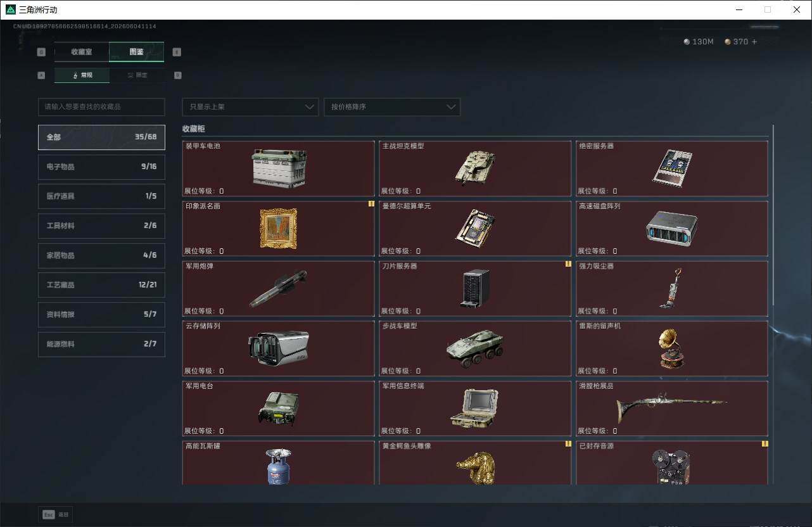Image resolution: width=812 pixels, height=527 pixels.
Task: Click the Esc 返回 back button
Action: [x=56, y=515]
